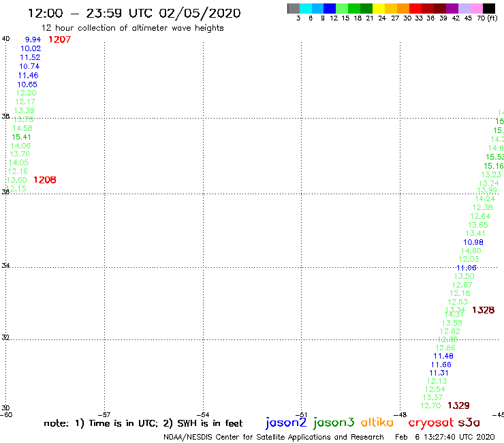Click blue wave height value 11.48
This screenshot has height=443, width=504.
[x=443, y=356]
